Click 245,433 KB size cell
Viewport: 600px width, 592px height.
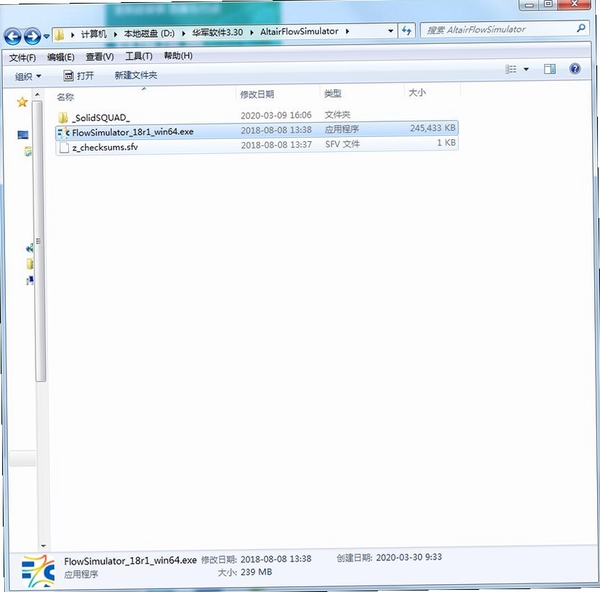coord(432,128)
